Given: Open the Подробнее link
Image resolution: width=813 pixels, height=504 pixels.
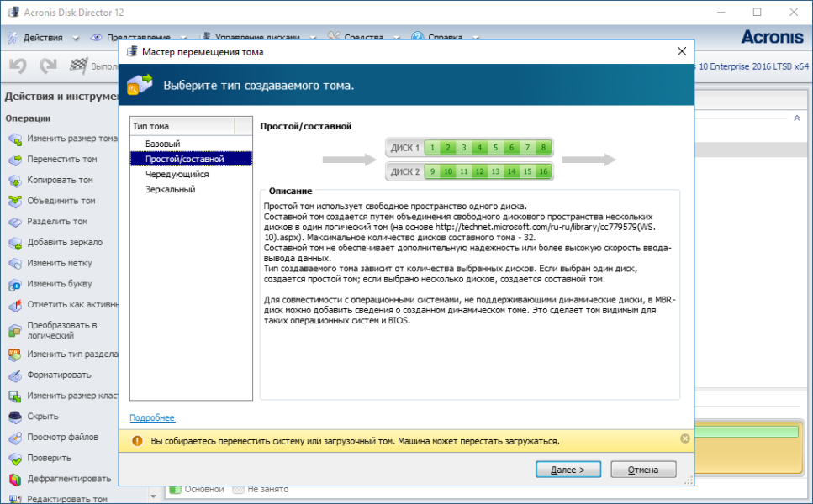Looking at the screenshot, I should 152,417.
